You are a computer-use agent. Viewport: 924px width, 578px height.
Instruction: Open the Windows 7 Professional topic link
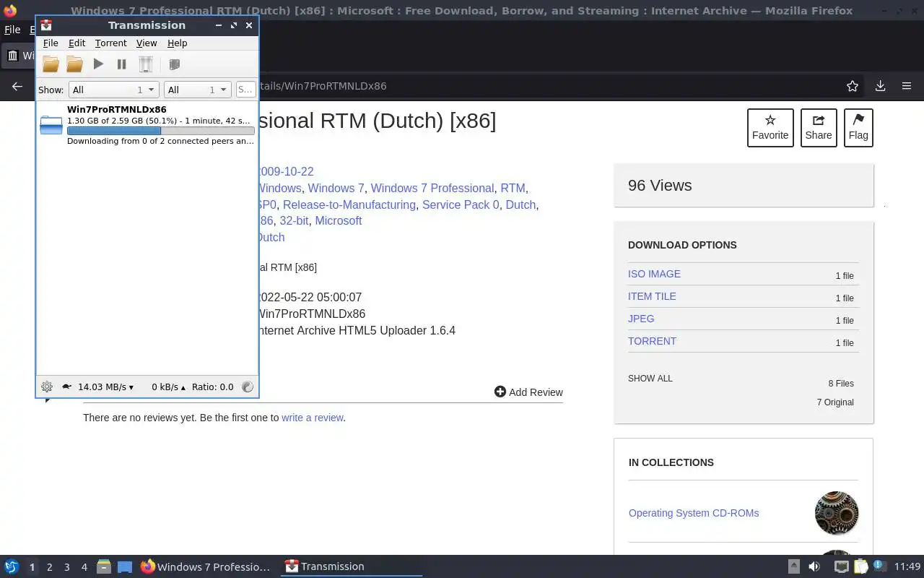(432, 188)
